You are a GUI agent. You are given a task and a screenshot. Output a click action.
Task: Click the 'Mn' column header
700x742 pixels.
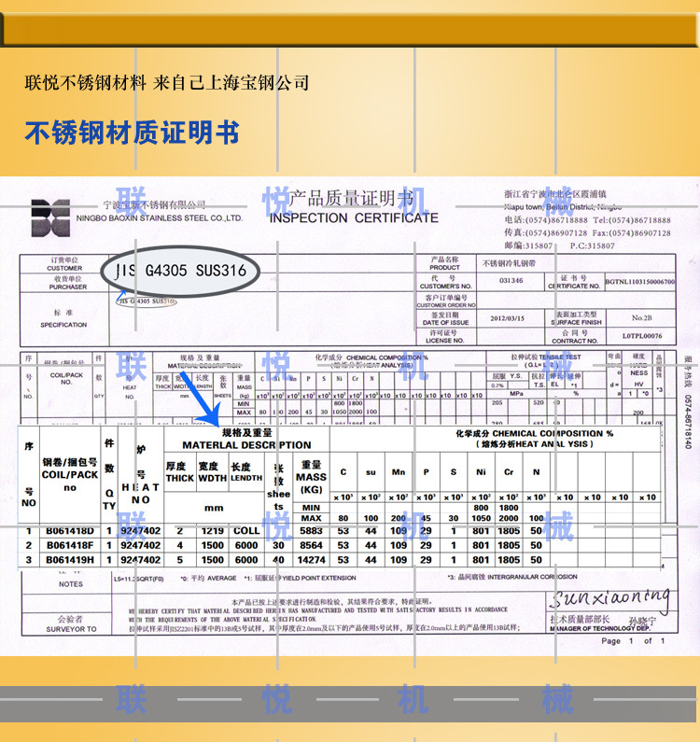click(x=399, y=471)
